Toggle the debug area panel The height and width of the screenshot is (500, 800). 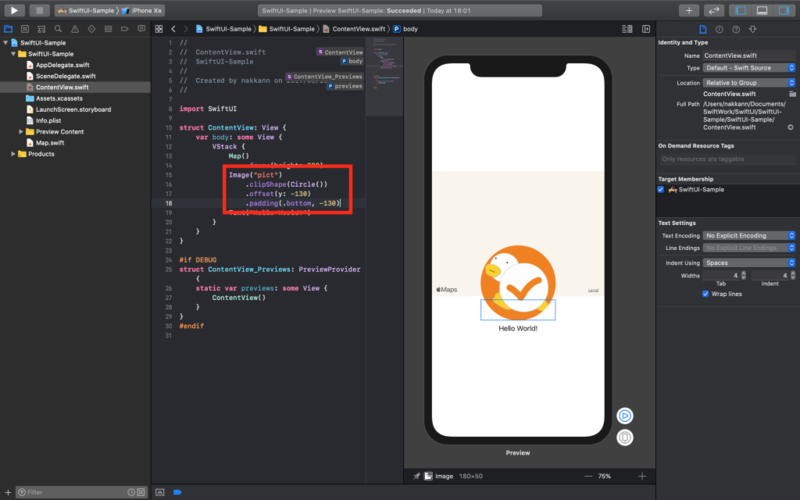tap(762, 10)
